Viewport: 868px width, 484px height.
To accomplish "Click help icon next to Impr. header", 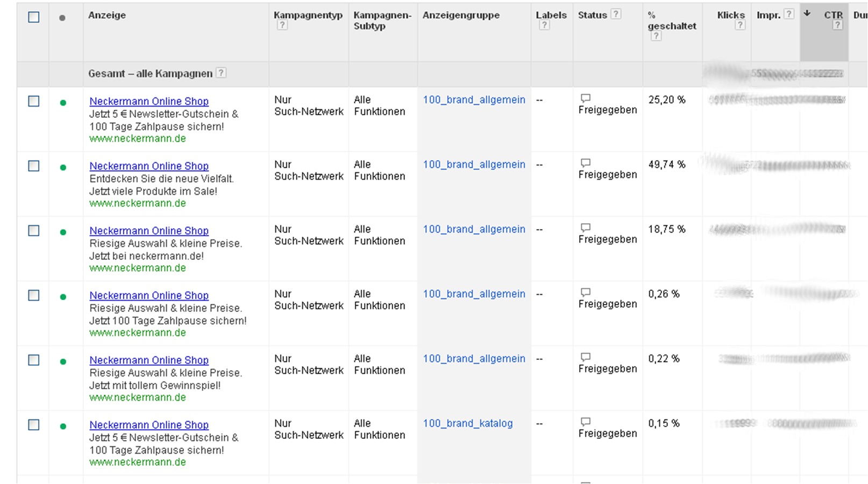I will tap(788, 15).
